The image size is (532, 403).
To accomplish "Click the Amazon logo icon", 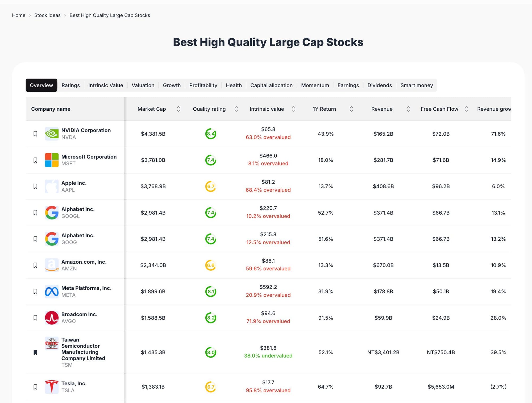I will 52,265.
